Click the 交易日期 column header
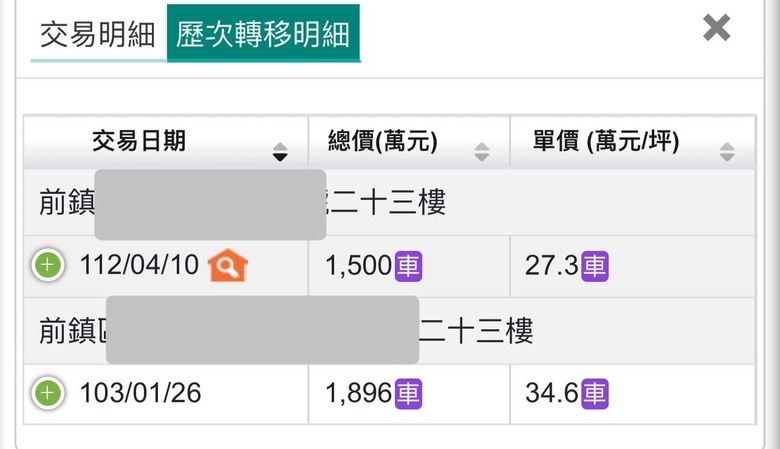Screen dimensions: 780x449 pyautogui.click(x=166, y=142)
